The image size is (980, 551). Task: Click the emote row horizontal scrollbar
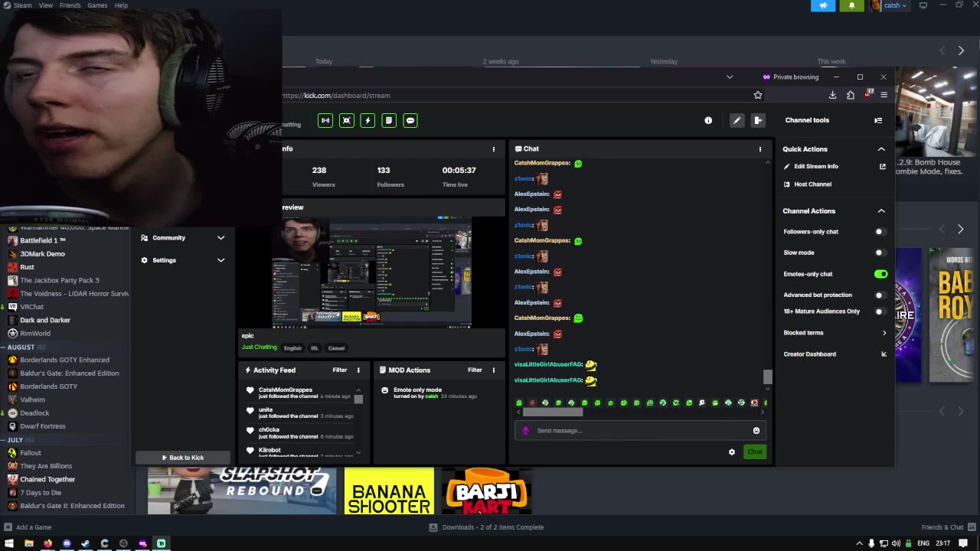(553, 412)
